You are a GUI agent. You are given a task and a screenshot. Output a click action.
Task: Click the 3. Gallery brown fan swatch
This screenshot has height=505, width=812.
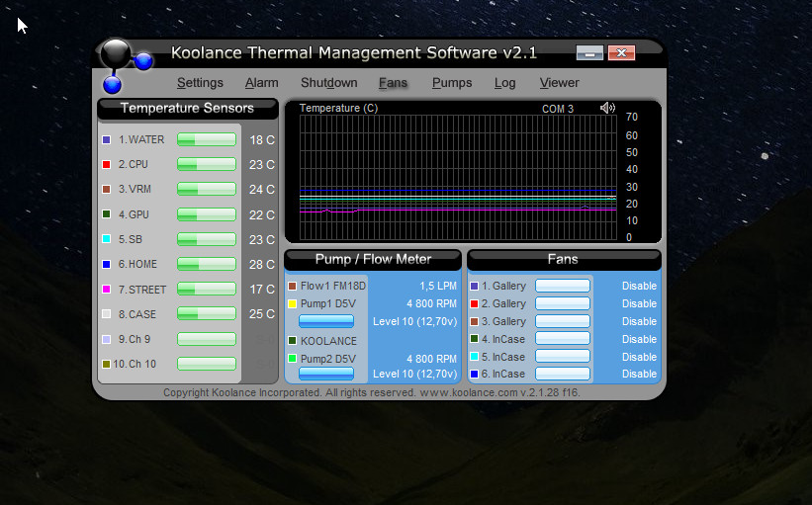[474, 321]
